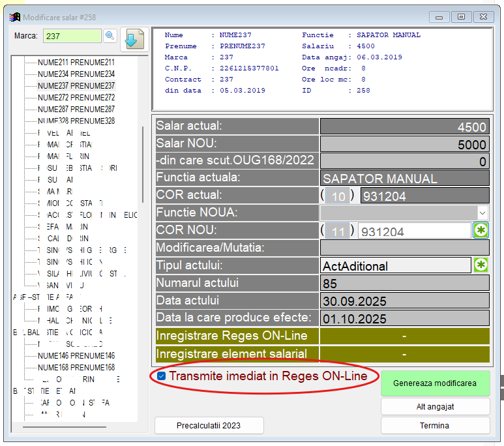Click the Termina button
Image resolution: width=504 pixels, height=446 pixels.
pyautogui.click(x=435, y=425)
